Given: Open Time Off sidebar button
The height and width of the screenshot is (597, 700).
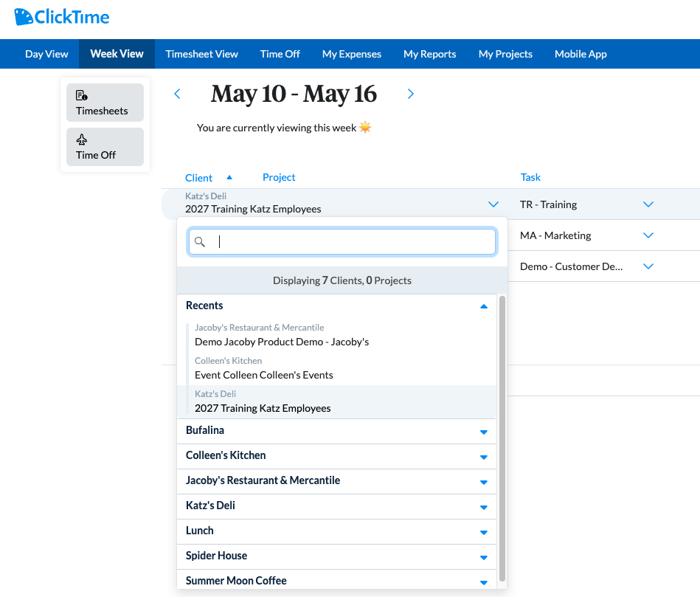Looking at the screenshot, I should tap(105, 147).
